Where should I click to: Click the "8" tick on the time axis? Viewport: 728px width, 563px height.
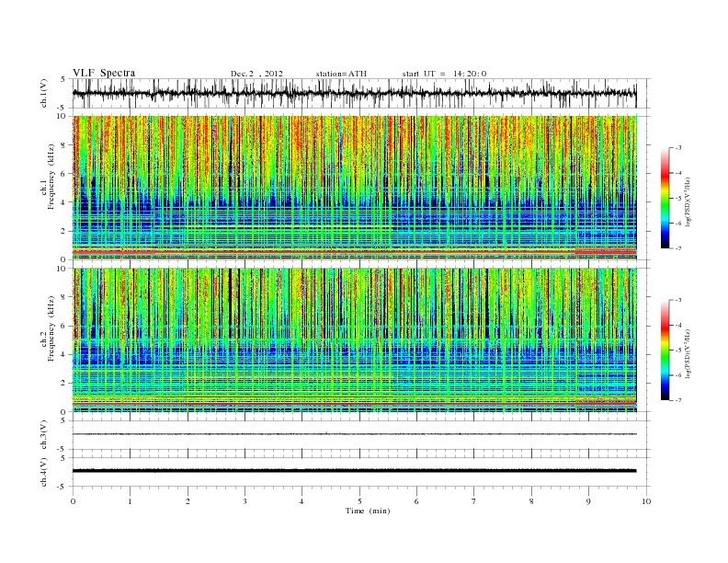pyautogui.click(x=531, y=501)
